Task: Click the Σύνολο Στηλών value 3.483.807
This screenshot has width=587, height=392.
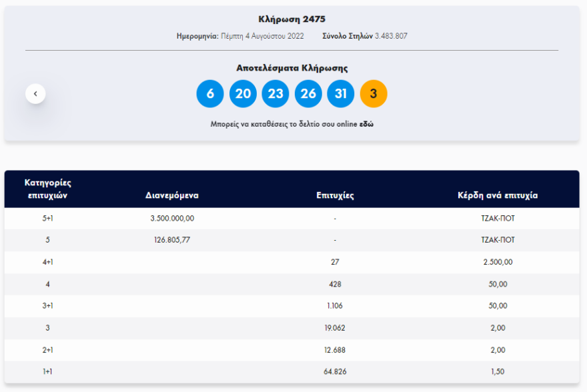Action: (x=390, y=36)
